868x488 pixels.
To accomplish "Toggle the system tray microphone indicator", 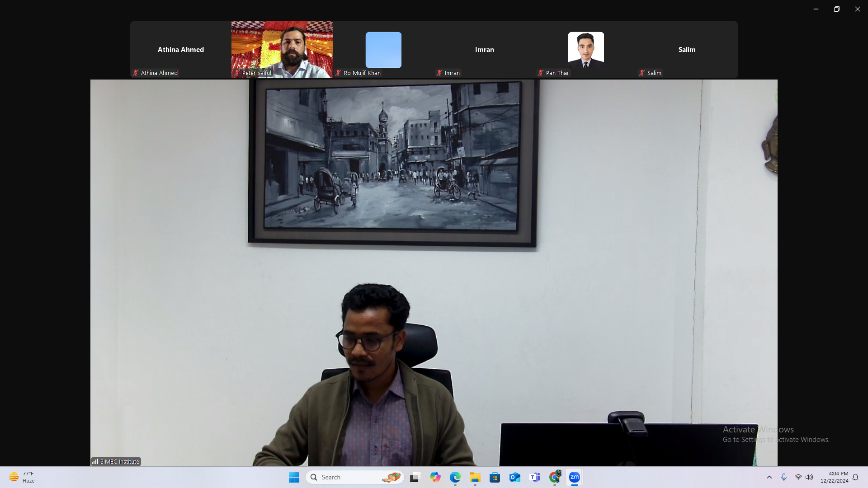I will pos(784,477).
